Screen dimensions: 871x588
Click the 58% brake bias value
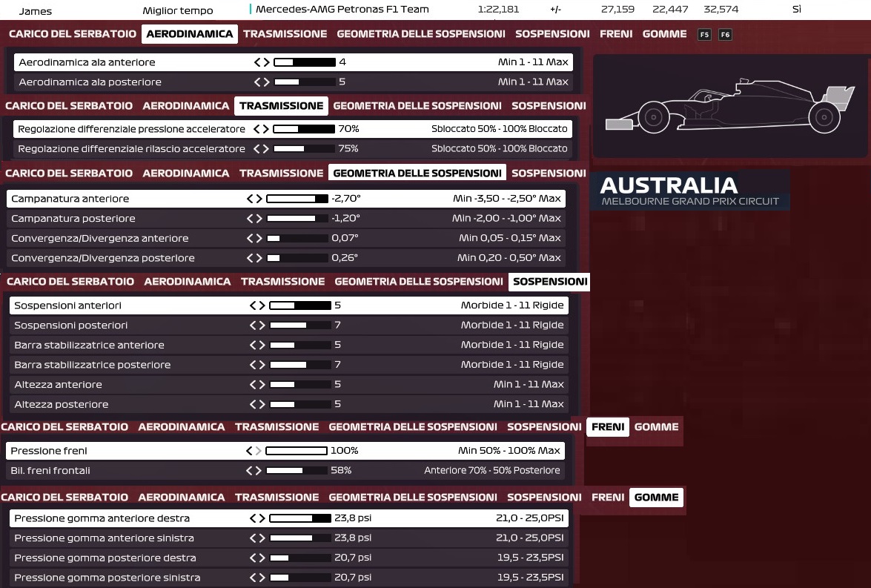point(341,471)
